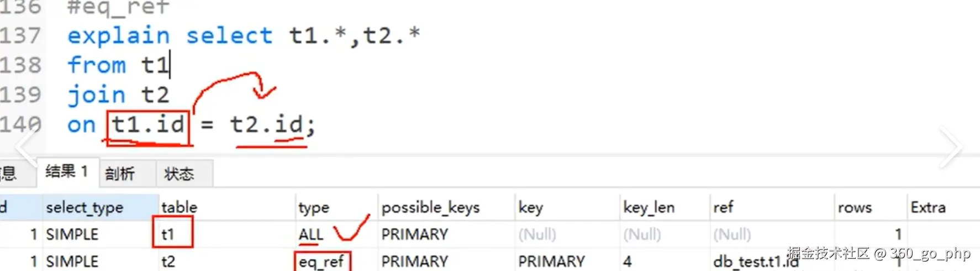Select the eq_ref cell in type column
980x271 pixels.
pyautogui.click(x=321, y=261)
